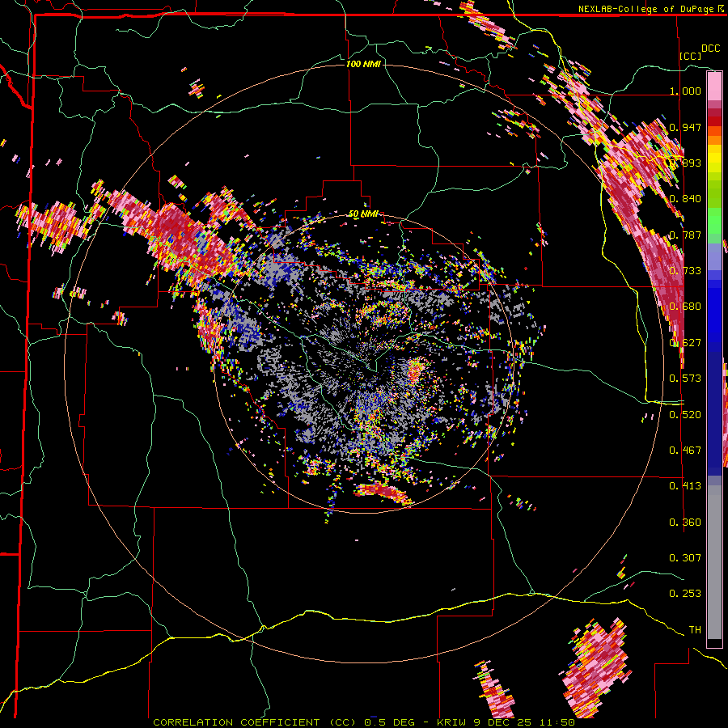Viewport: 728px width, 728px height.
Task: Click the TH threshold label on legend
Action: [x=695, y=630]
